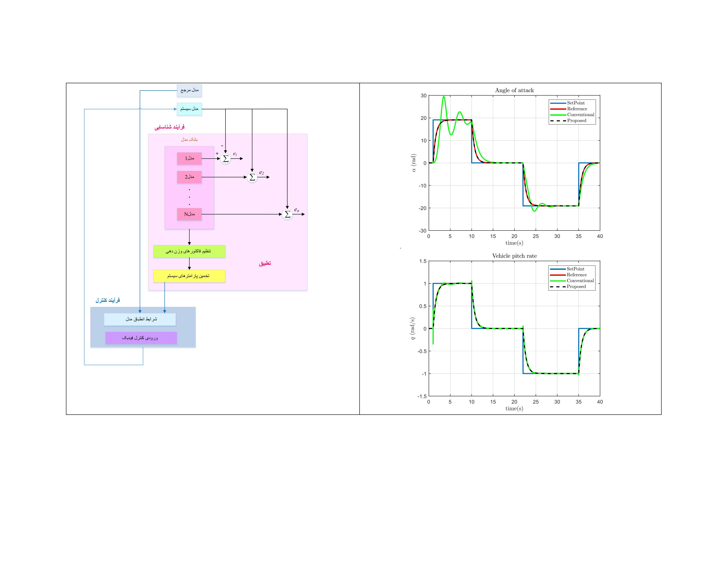Click SetPoint entry in Angle of attack legend

[x=576, y=103]
